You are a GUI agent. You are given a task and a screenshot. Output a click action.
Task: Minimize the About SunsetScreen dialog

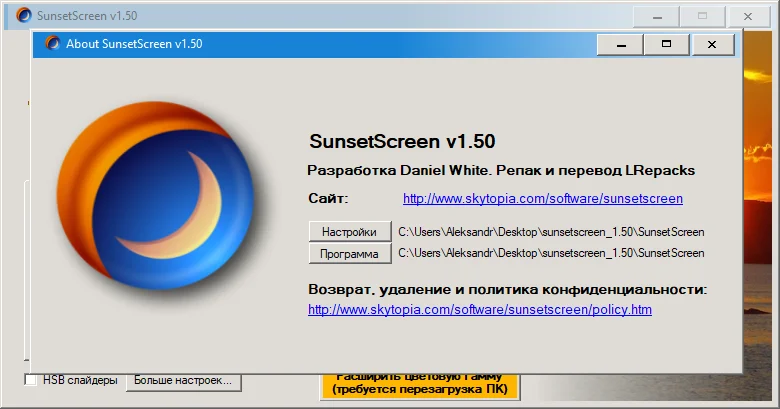click(620, 44)
